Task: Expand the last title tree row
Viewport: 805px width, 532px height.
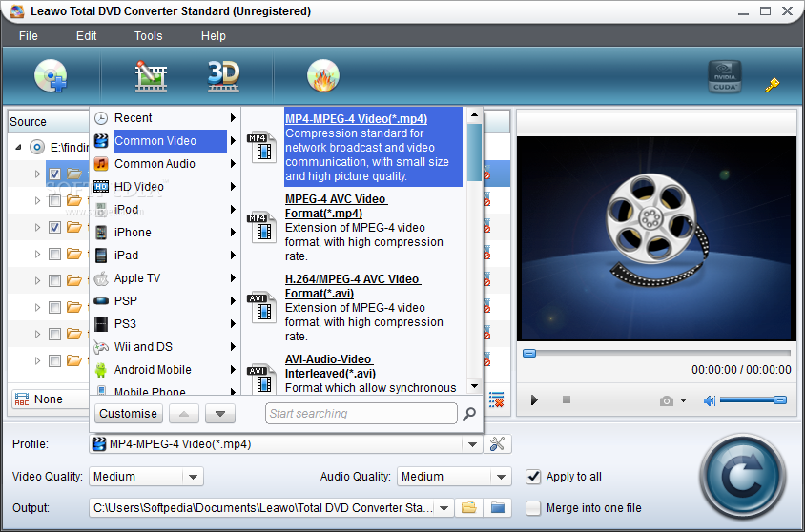Action: click(x=37, y=360)
